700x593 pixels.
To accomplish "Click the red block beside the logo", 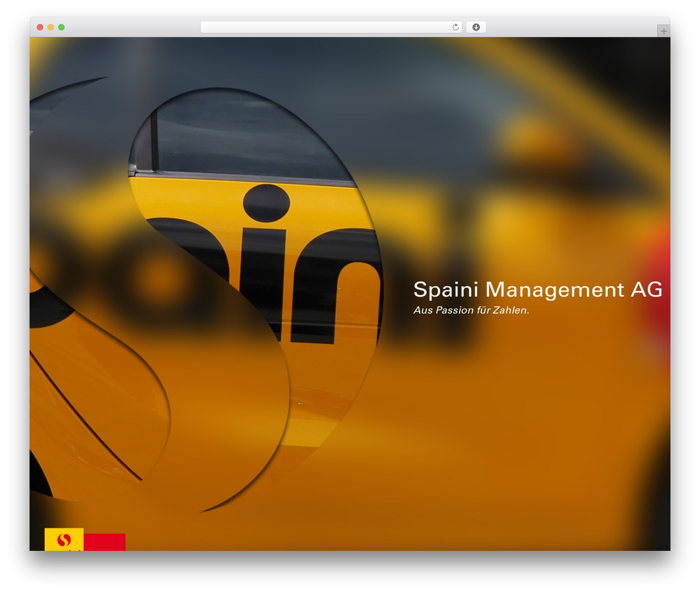I will (x=104, y=542).
